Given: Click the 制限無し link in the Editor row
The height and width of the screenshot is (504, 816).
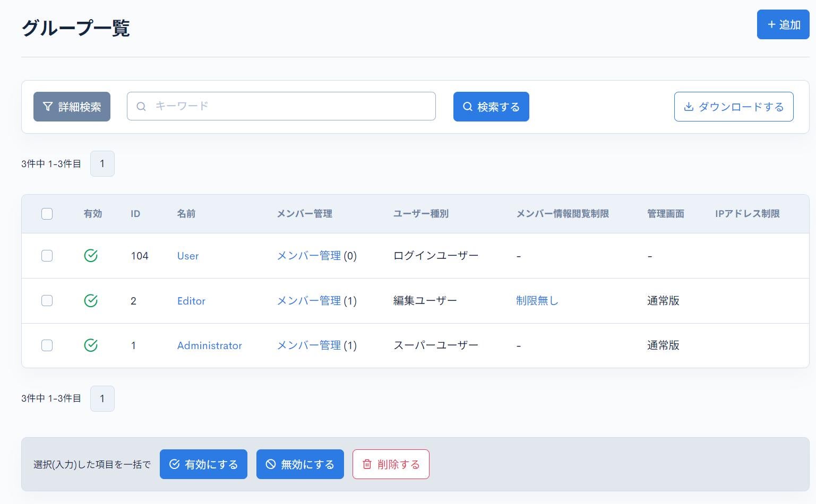Looking at the screenshot, I should (x=537, y=300).
